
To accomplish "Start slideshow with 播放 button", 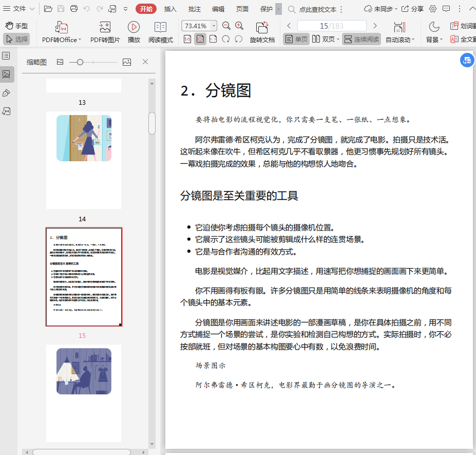I will point(134,27).
